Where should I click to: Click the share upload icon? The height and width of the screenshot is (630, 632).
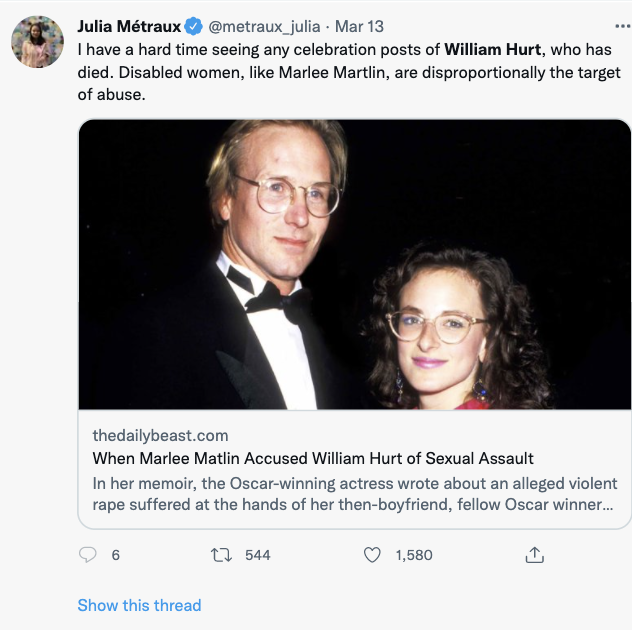coord(535,554)
